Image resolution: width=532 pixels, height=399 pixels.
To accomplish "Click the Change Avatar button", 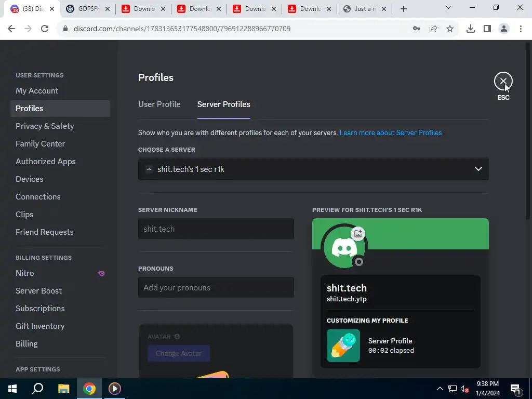I will (179, 353).
